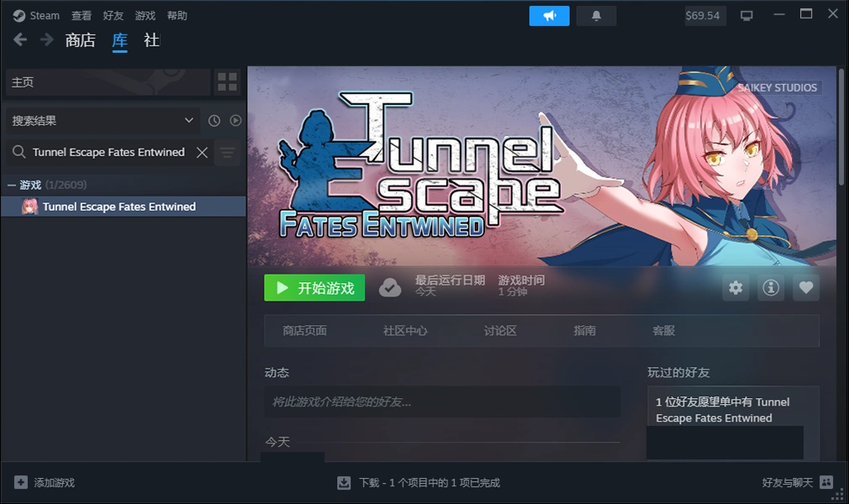Open the 商店页面 link
This screenshot has width=849, height=504.
pos(304,331)
